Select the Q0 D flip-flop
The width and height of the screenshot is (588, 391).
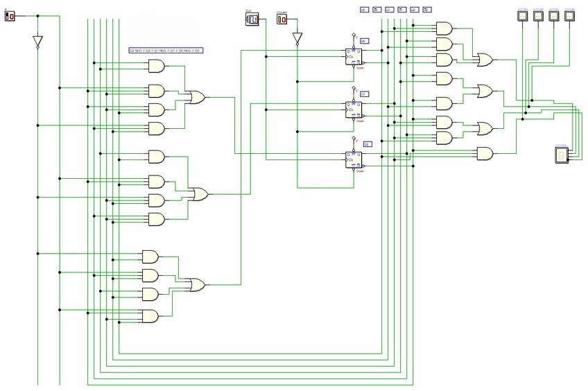tap(354, 57)
